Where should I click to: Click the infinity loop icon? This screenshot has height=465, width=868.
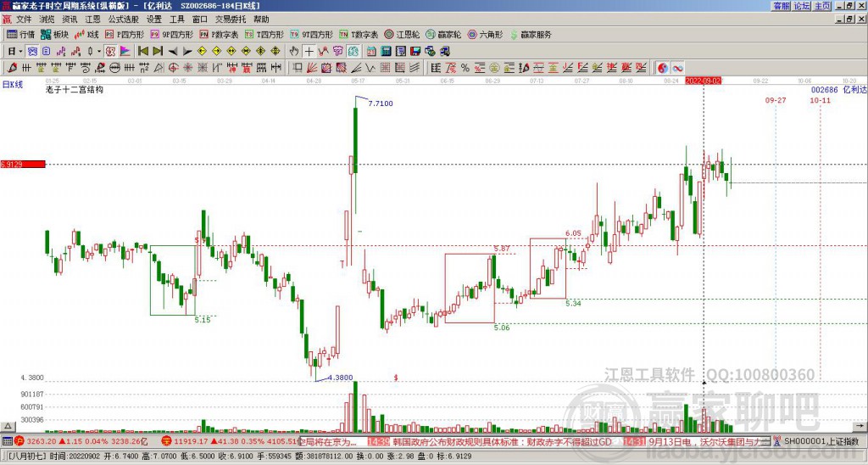coord(677,68)
